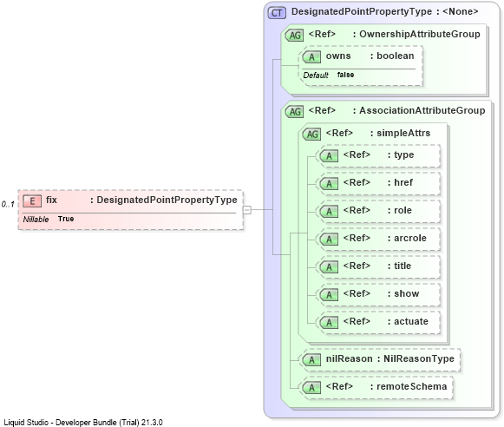Click the Liquid Studio Developer Bundle footer text
This screenshot has width=504, height=427.
(83, 422)
